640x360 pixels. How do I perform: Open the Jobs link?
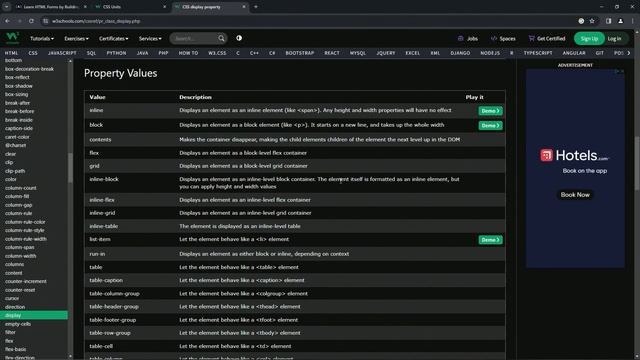(x=468, y=38)
